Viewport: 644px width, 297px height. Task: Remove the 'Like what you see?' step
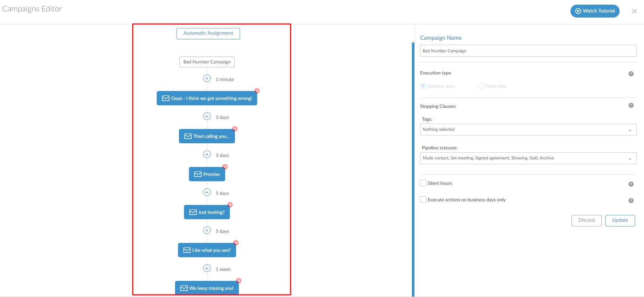coord(236,243)
